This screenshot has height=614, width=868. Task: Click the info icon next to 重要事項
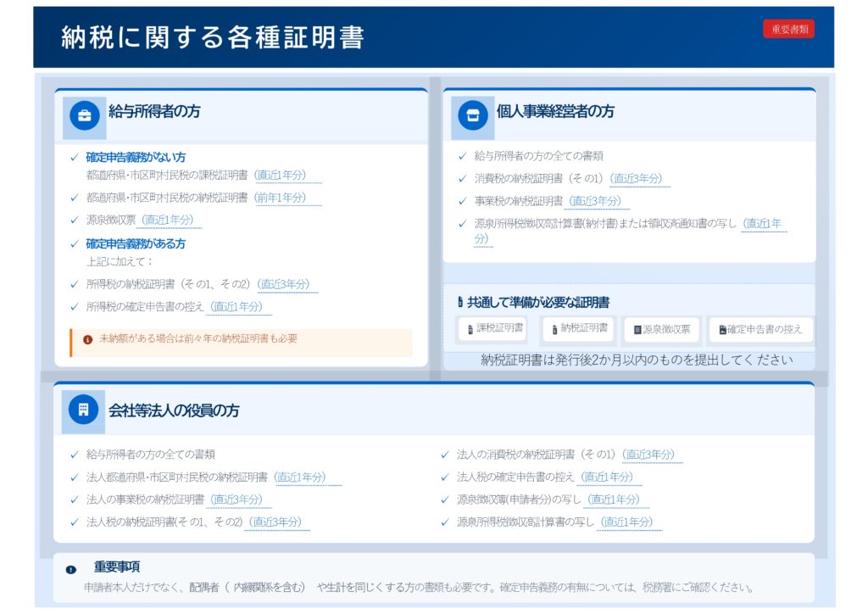coord(71,569)
